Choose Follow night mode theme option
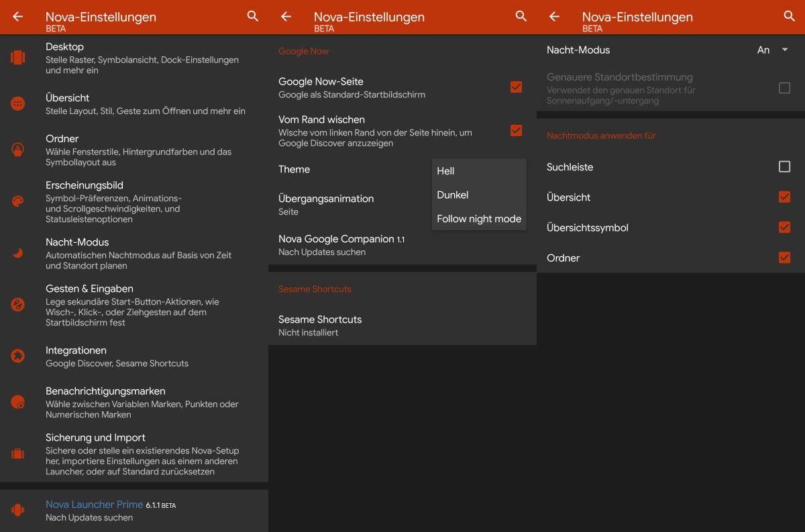This screenshot has height=532, width=805. [479, 219]
